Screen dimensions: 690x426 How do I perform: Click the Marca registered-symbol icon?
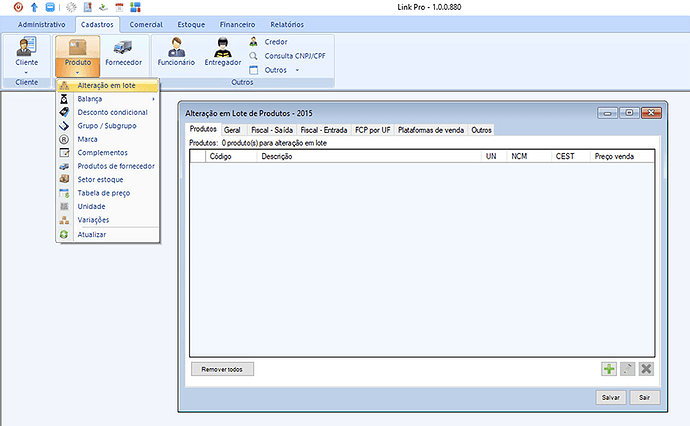(x=64, y=139)
